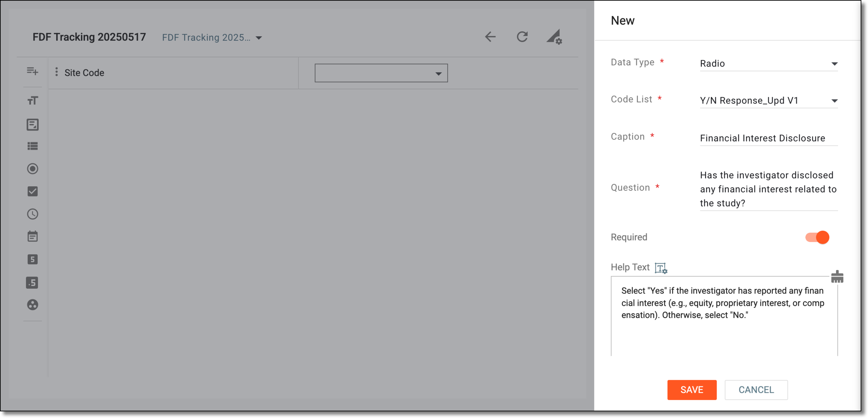
Task: Select the text label tool icon
Action: coord(33,101)
